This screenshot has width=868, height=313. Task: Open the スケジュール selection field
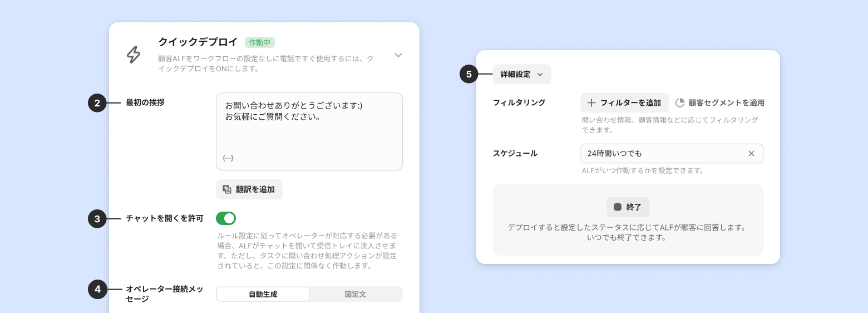pyautogui.click(x=662, y=154)
